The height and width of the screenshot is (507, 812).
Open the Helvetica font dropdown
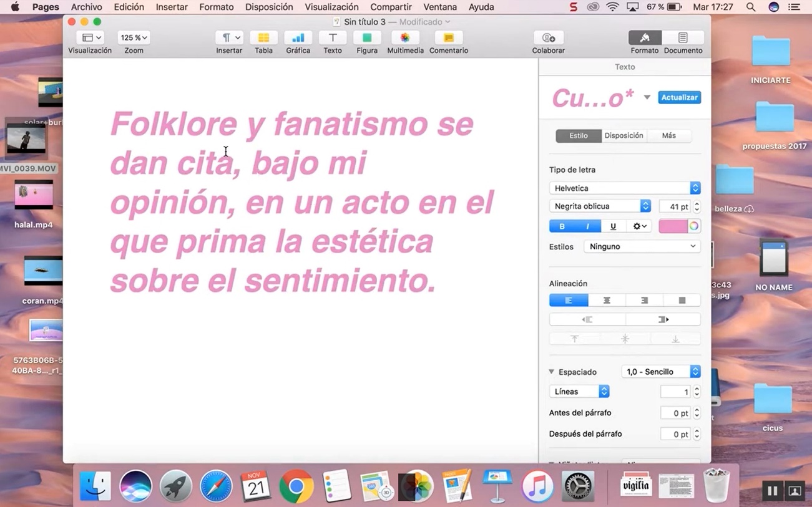pos(624,188)
